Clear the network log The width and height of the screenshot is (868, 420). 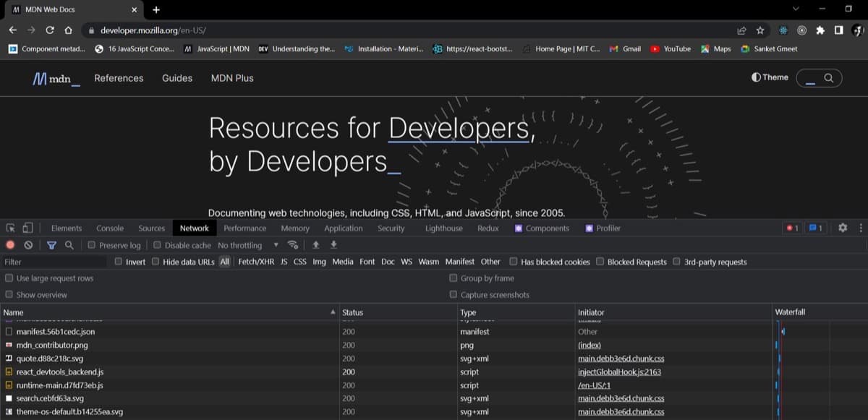28,245
